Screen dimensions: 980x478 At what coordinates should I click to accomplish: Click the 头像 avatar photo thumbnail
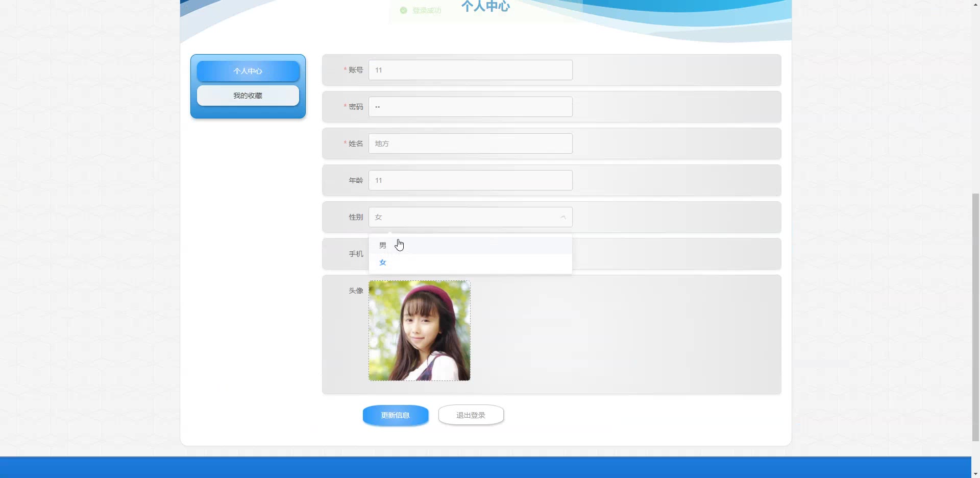tap(419, 330)
